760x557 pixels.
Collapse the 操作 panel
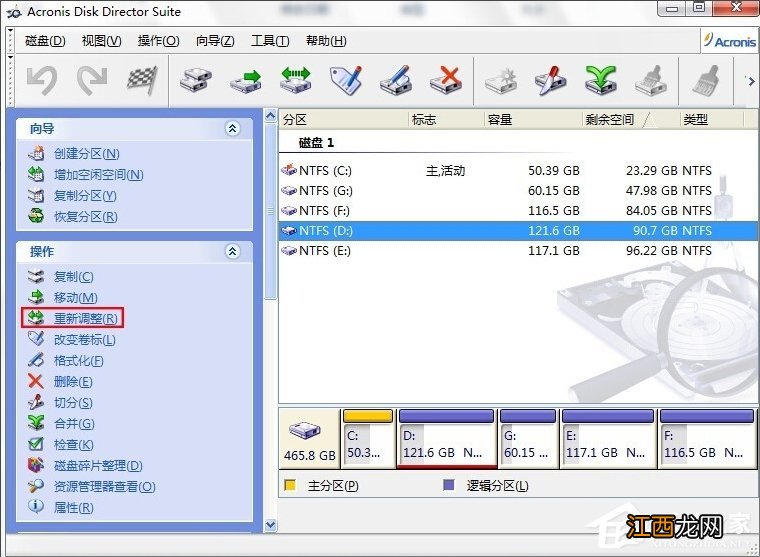(x=233, y=251)
